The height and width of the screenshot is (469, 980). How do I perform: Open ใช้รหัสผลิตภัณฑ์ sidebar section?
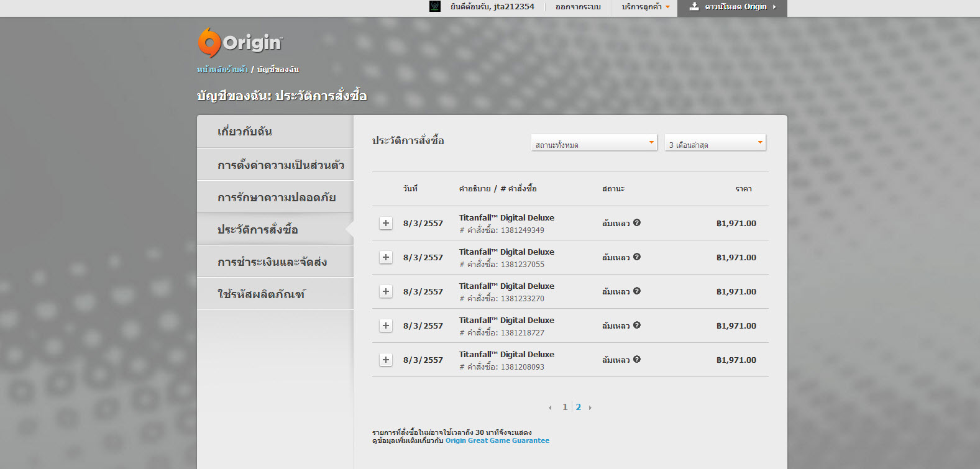275,294
